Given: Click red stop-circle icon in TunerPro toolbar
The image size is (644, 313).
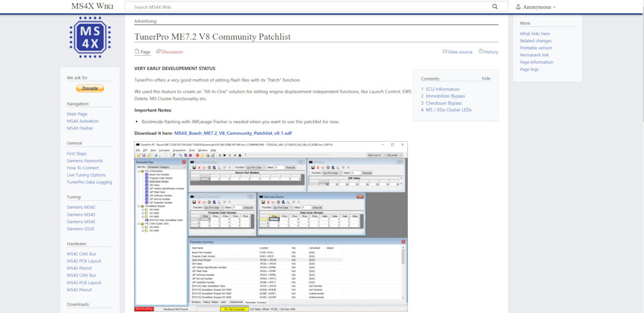Looking at the screenshot, I should point(197,155).
